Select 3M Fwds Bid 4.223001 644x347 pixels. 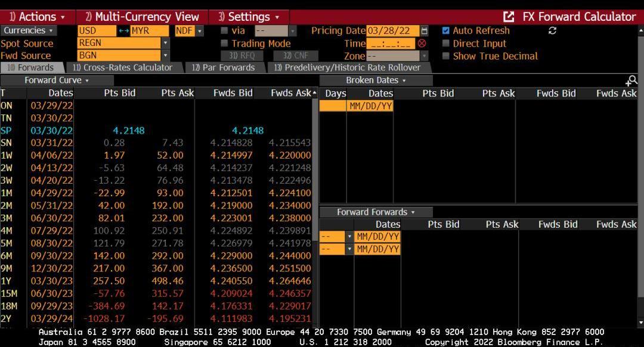click(231, 218)
